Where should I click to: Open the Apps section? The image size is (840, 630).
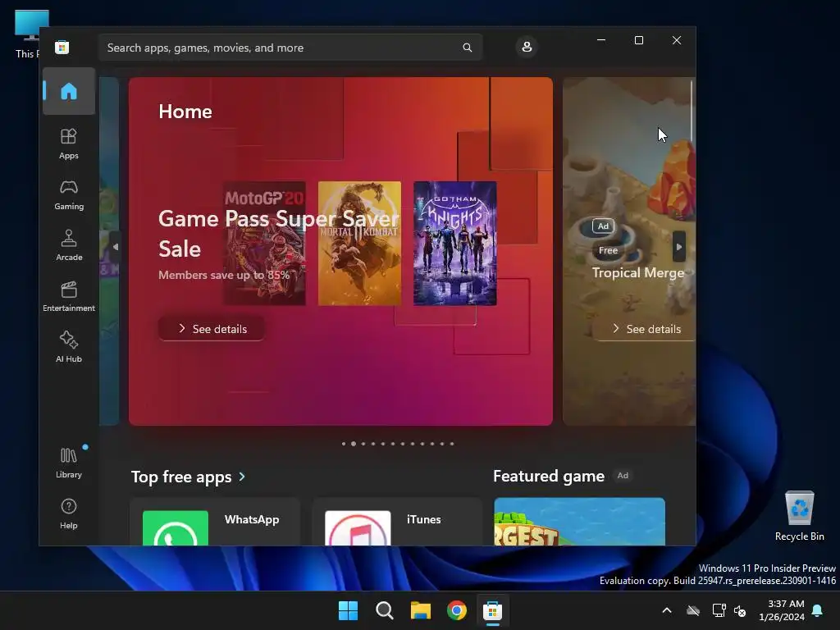tap(69, 144)
